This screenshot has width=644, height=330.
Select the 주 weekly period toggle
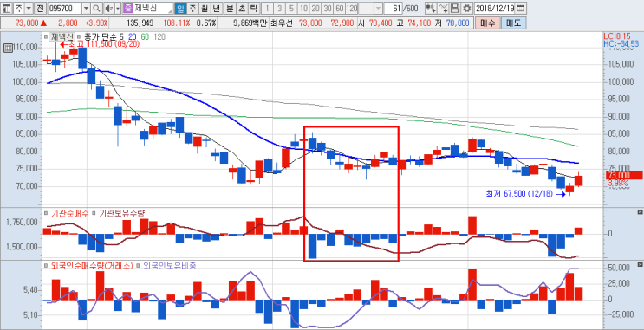192,8
